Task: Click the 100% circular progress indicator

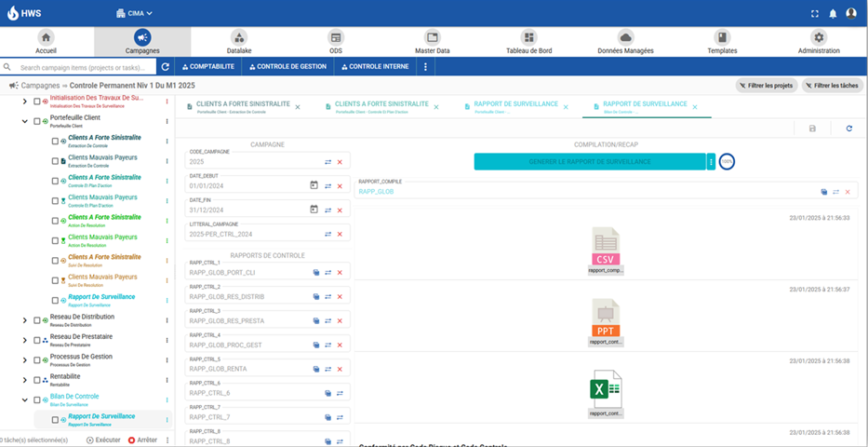Action: click(x=727, y=162)
